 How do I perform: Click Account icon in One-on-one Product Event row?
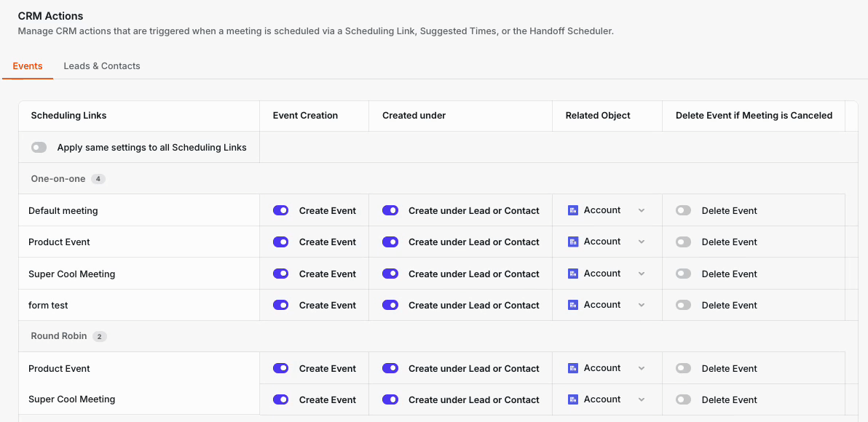point(573,242)
